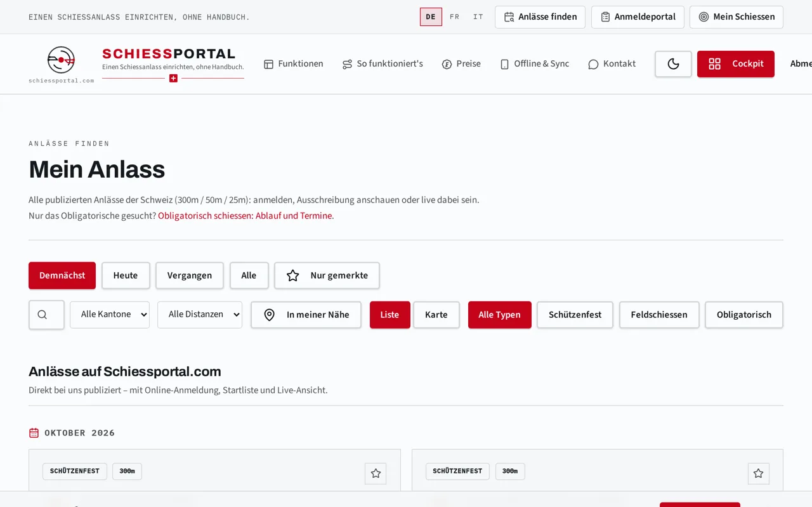812x507 pixels.
Task: Show Alle events by time
Action: tap(249, 275)
